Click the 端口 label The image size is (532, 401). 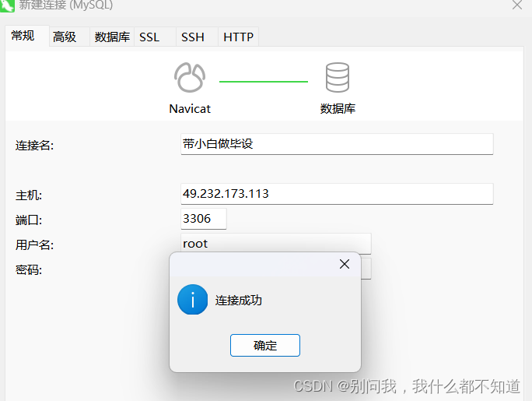(29, 220)
